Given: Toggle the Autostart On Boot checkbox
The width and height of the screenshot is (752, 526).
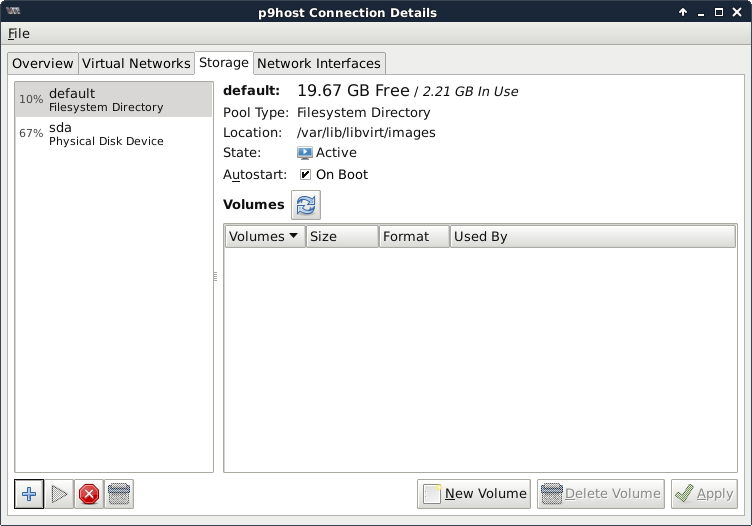Looking at the screenshot, I should tap(306, 175).
